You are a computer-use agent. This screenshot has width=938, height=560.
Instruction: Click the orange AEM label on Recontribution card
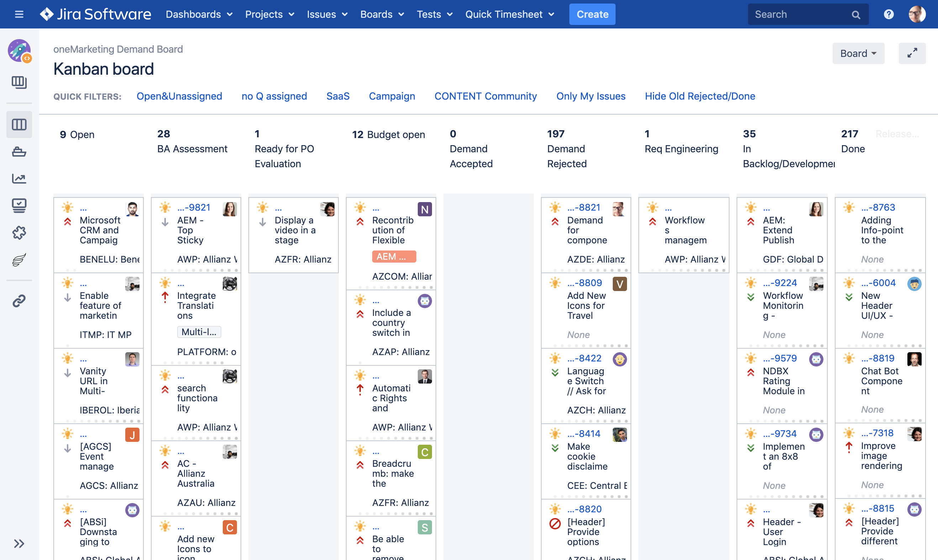point(394,257)
